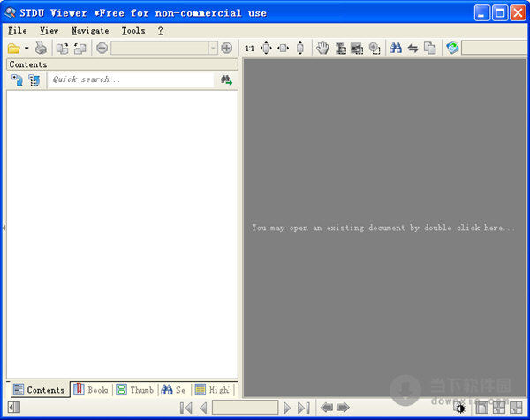Click 'You may open an existing document' text

383,228
